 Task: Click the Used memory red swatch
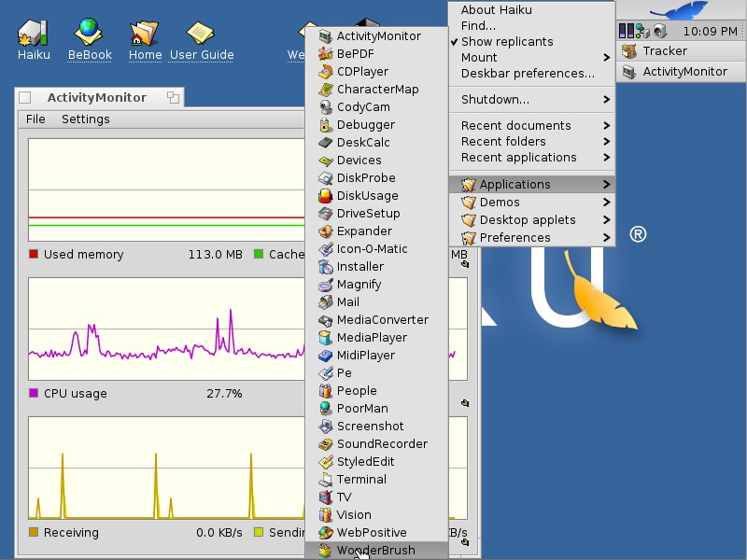[34, 254]
